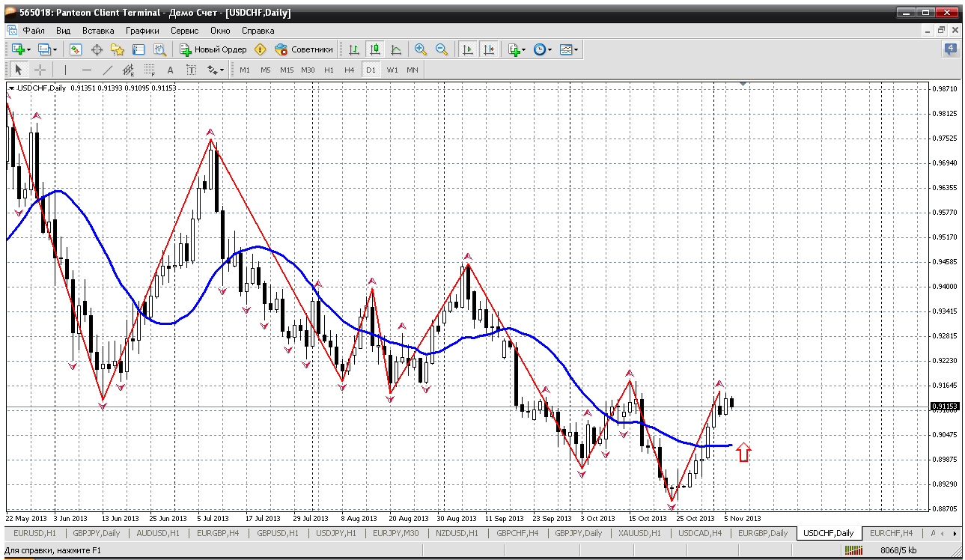Select the H4 timeframe

349,70
